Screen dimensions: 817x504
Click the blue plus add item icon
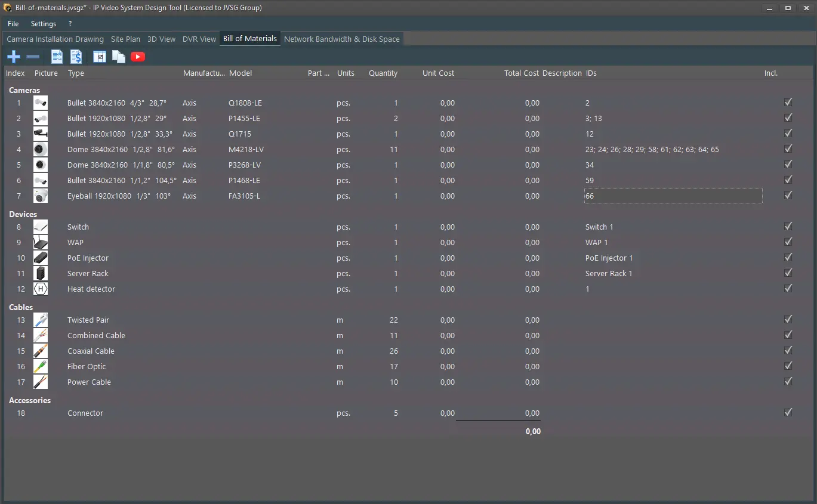click(13, 57)
